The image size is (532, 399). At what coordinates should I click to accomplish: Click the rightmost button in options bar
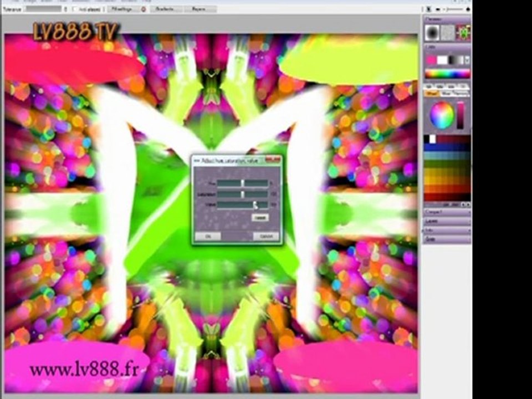200,9
